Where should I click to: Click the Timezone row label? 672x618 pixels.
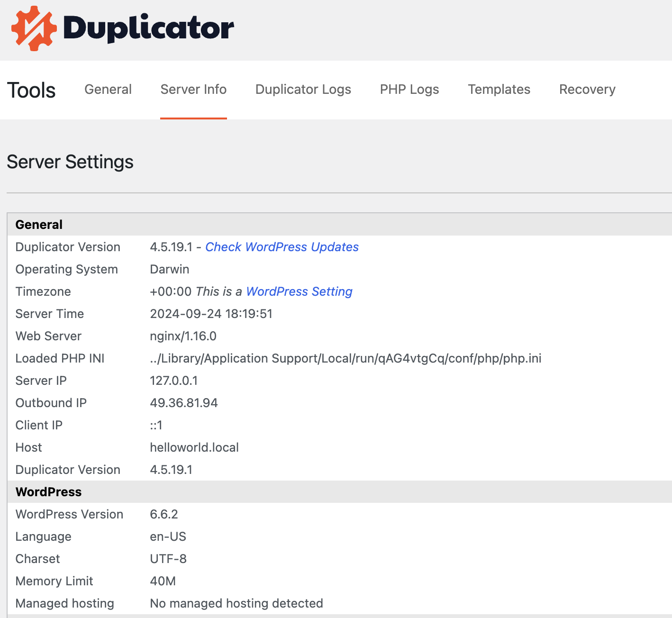tap(43, 291)
